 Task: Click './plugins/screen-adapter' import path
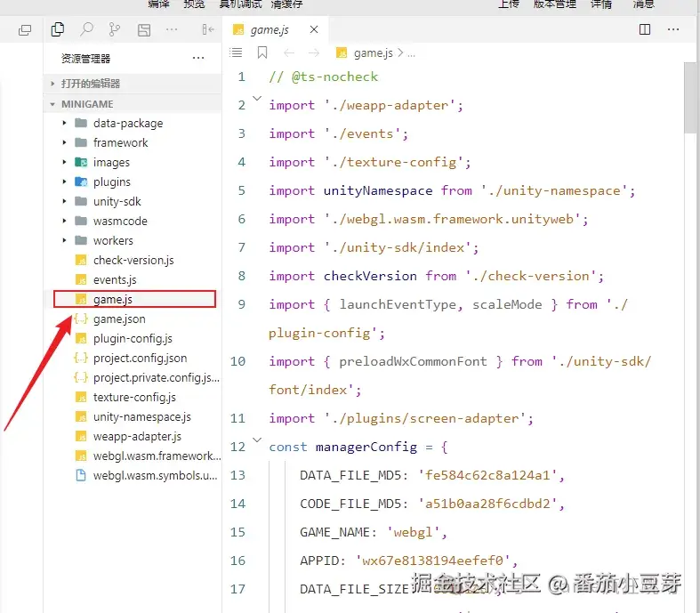pyautogui.click(x=425, y=418)
